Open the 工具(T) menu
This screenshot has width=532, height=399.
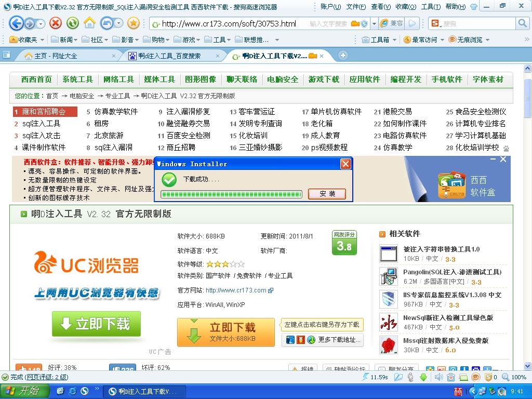[x=431, y=6]
